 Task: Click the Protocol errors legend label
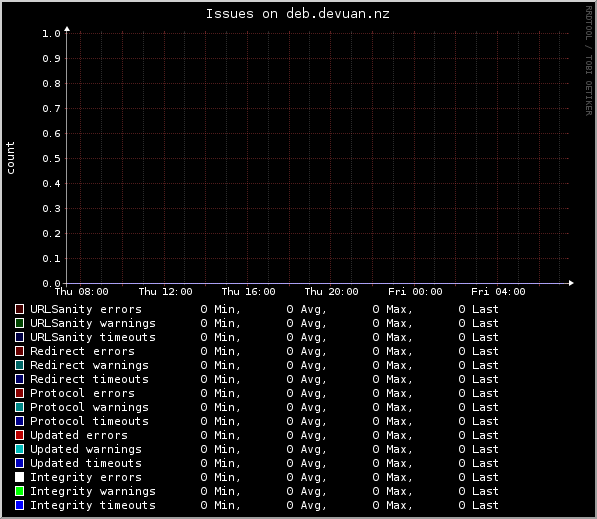82,393
